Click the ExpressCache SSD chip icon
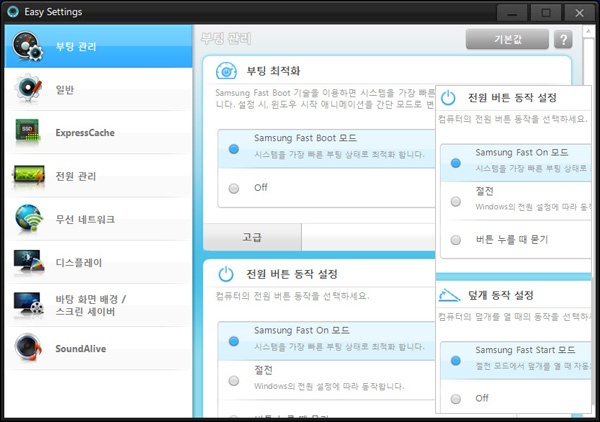 28,132
